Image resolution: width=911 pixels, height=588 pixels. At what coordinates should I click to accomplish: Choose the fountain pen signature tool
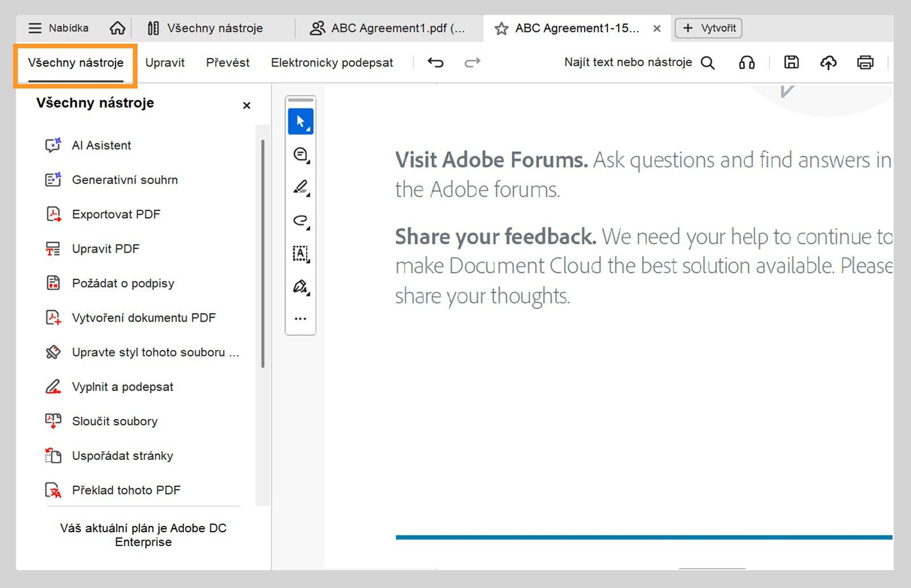(300, 286)
